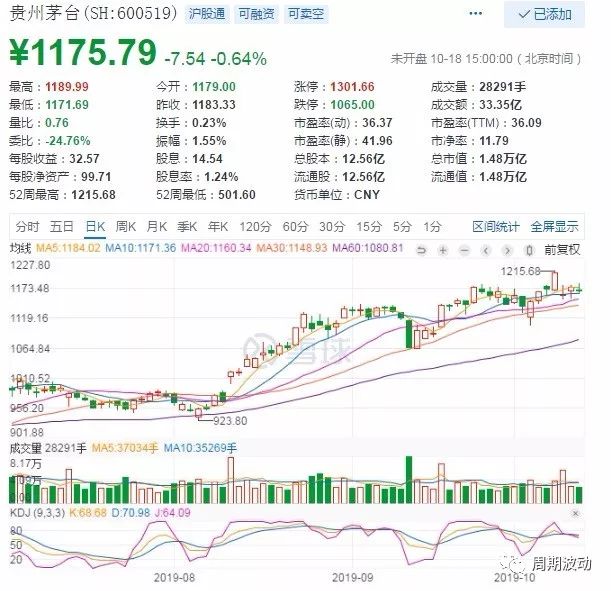
Task: Open 全屏显示 fullscreen view
Action: click(554, 226)
